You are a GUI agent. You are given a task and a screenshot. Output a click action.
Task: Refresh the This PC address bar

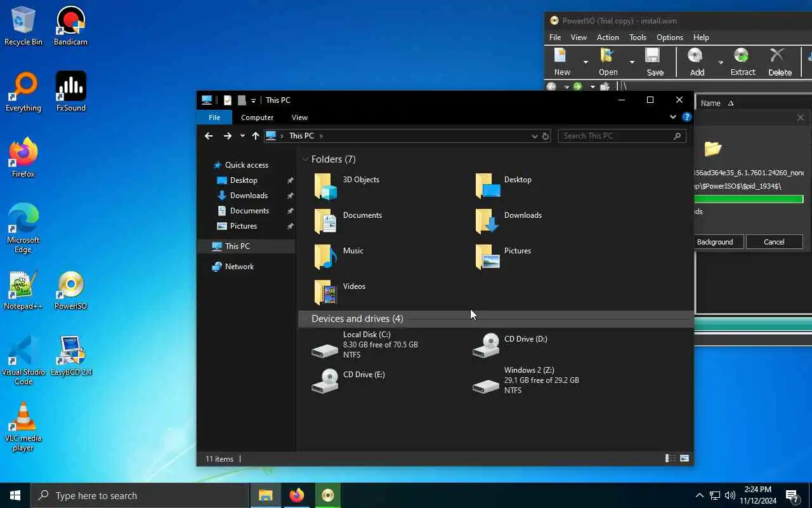545,136
